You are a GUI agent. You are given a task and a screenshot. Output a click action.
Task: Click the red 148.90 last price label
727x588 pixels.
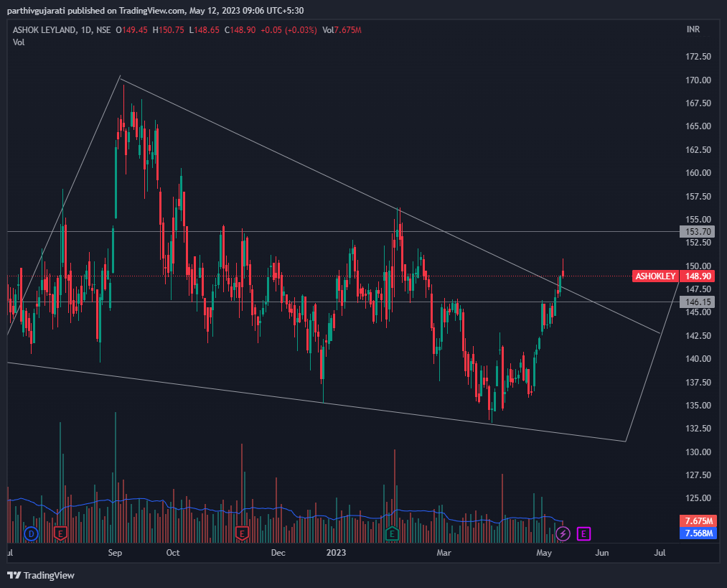click(698, 276)
